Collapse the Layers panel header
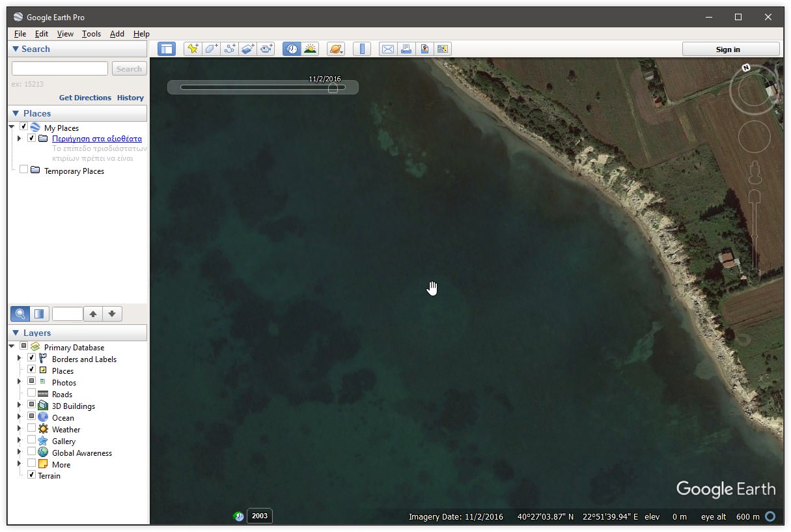This screenshot has height=532, width=791. pyautogui.click(x=77, y=333)
